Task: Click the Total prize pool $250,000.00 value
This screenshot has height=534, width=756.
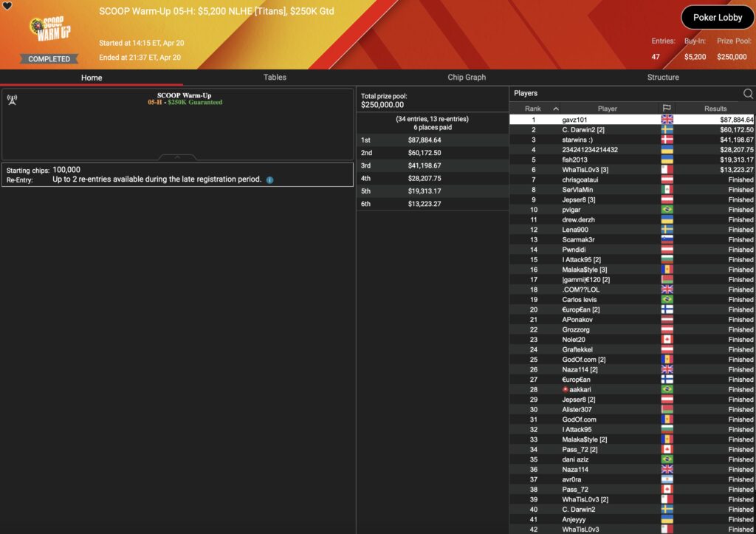Action: (382, 105)
